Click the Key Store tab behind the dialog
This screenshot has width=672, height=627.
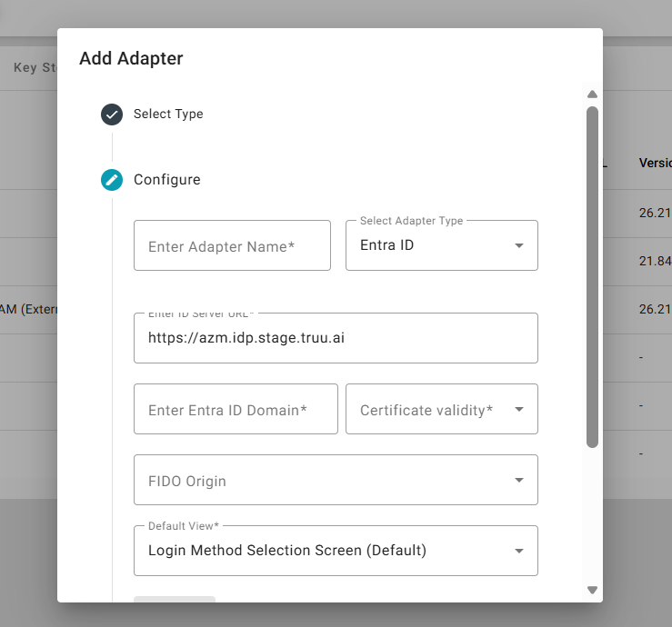tap(35, 67)
